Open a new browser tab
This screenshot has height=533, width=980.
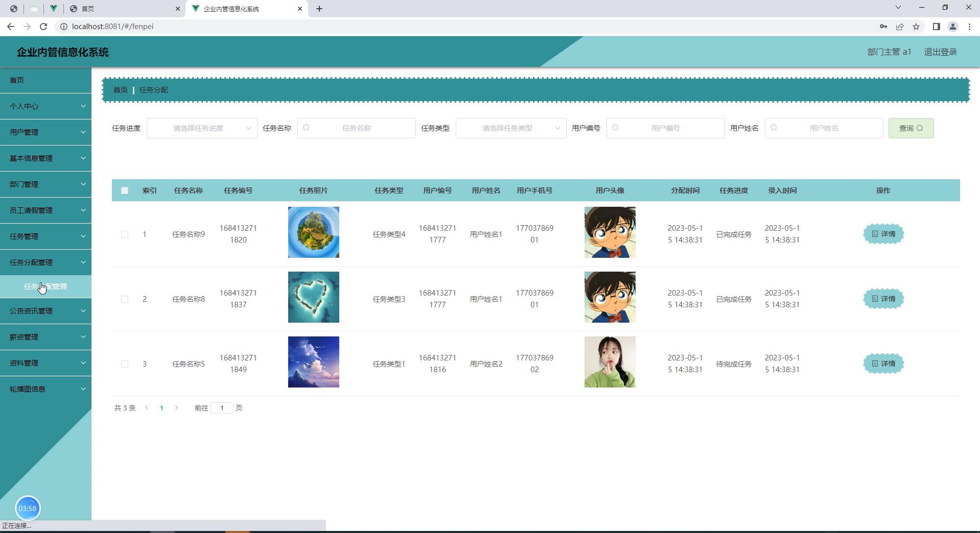(x=319, y=9)
